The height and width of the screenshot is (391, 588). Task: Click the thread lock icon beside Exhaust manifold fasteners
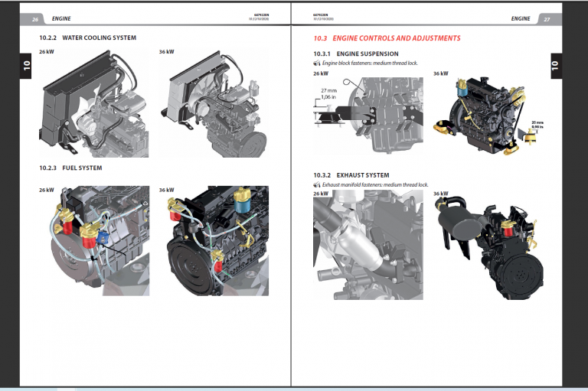pyautogui.click(x=317, y=184)
